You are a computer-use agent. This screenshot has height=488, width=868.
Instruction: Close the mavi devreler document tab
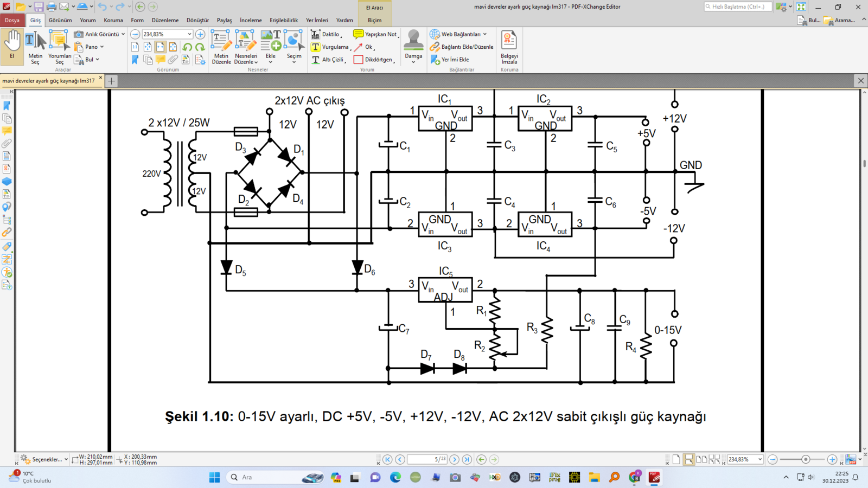pos(100,78)
